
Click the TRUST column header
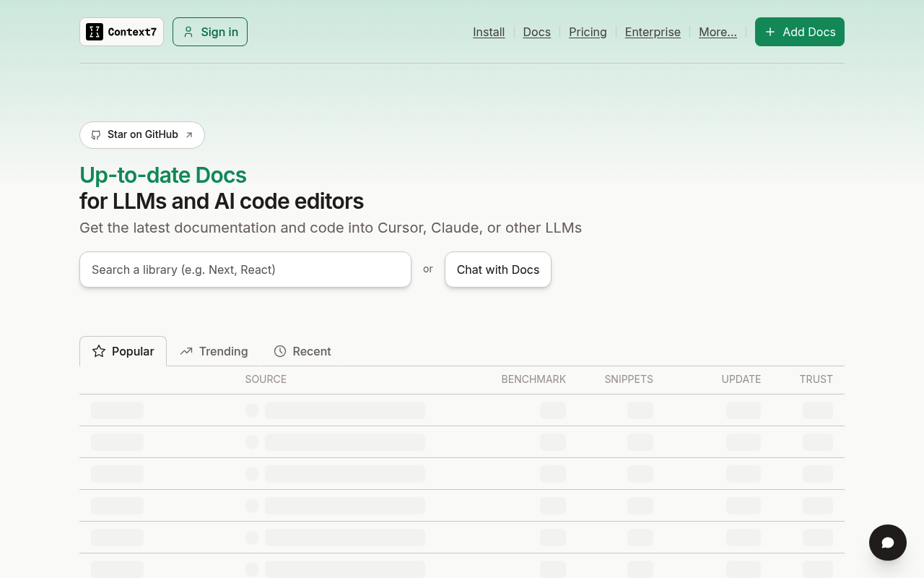click(816, 379)
